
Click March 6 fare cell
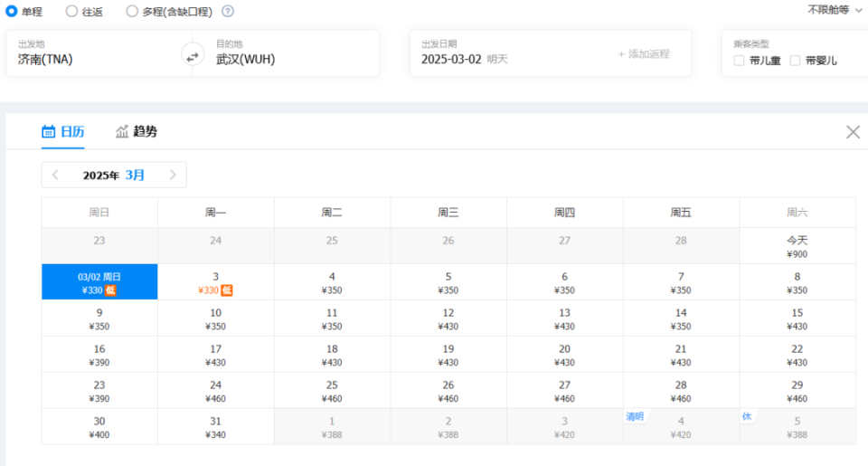tap(564, 282)
